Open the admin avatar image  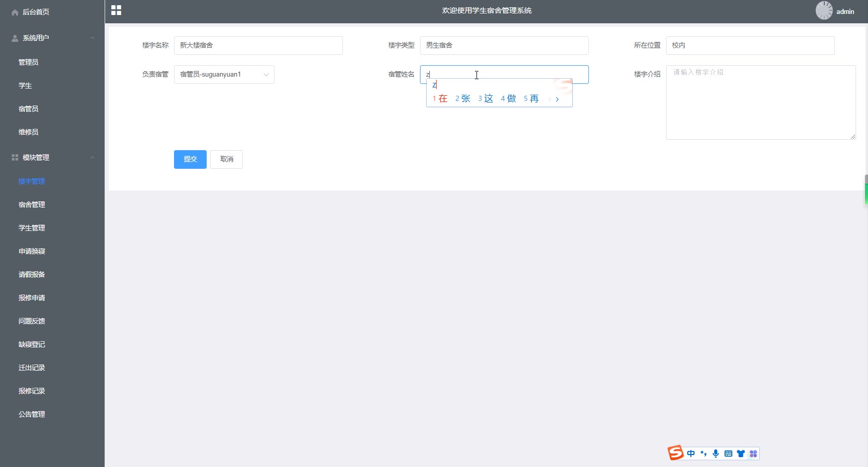click(x=824, y=10)
